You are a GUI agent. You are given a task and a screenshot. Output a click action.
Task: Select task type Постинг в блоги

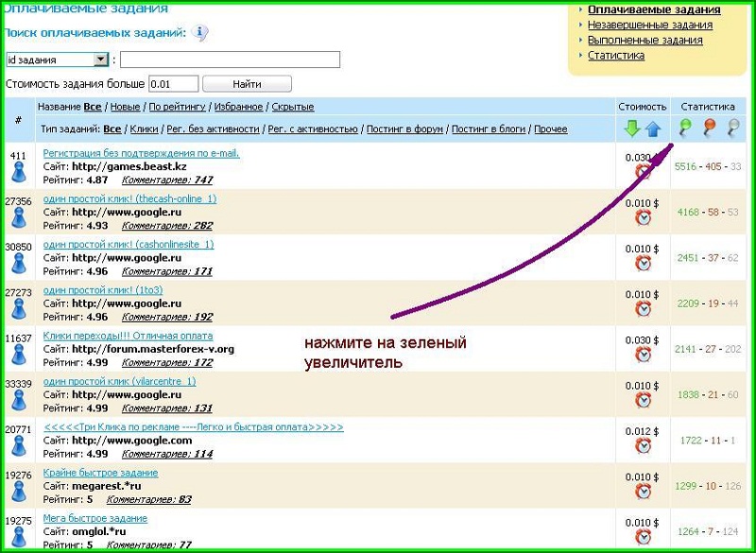489,129
